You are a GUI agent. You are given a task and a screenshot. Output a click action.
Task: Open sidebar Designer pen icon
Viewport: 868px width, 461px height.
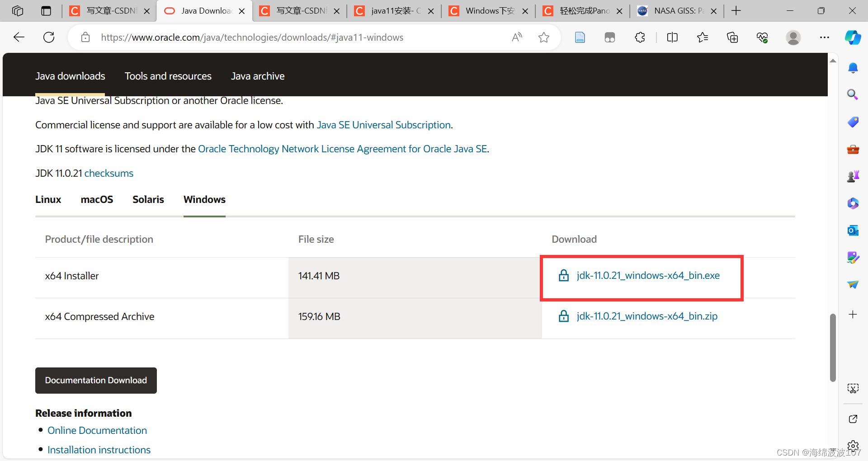pyautogui.click(x=853, y=258)
